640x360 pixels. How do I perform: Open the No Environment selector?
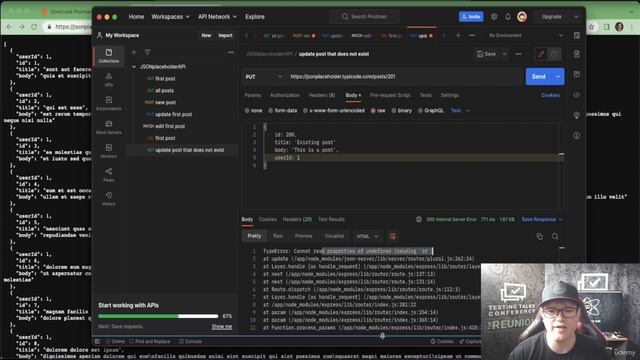click(525, 36)
